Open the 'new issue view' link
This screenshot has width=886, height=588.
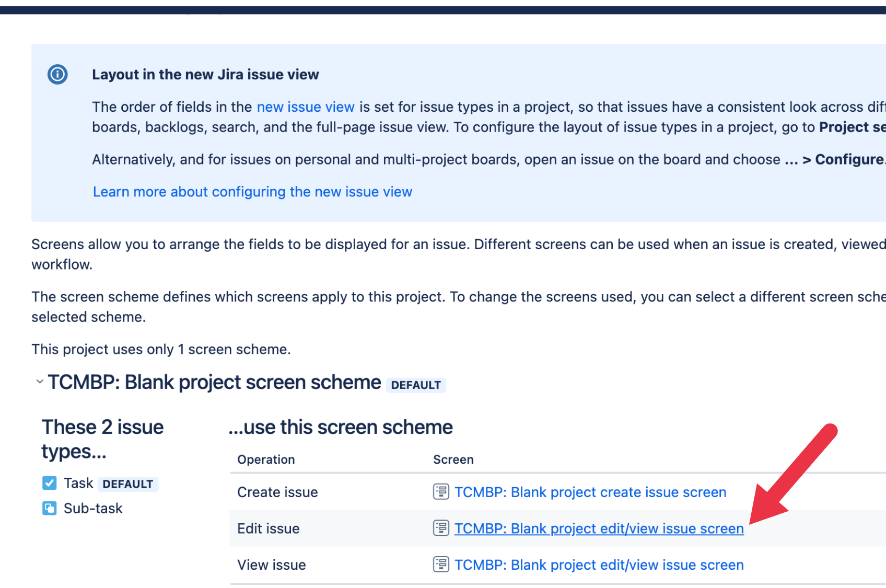point(306,107)
